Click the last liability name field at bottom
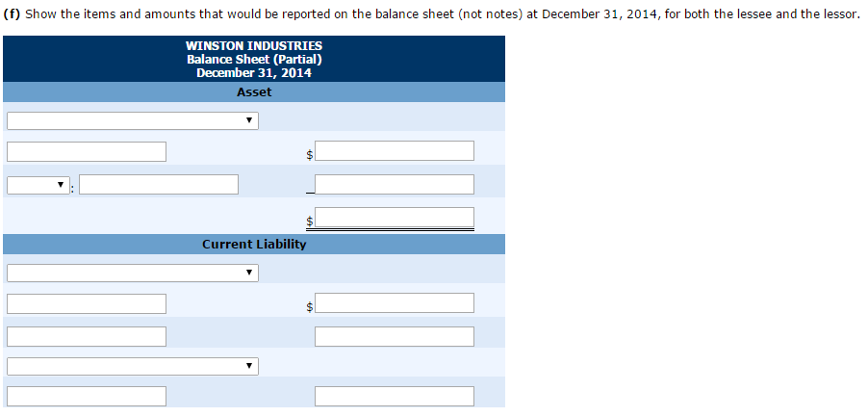Viewport: 868px width, 417px height. 87,396
